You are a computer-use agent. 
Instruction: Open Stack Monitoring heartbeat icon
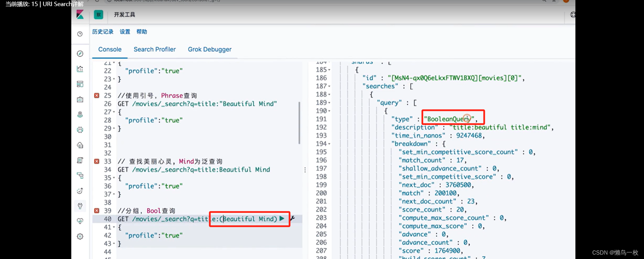(80, 221)
